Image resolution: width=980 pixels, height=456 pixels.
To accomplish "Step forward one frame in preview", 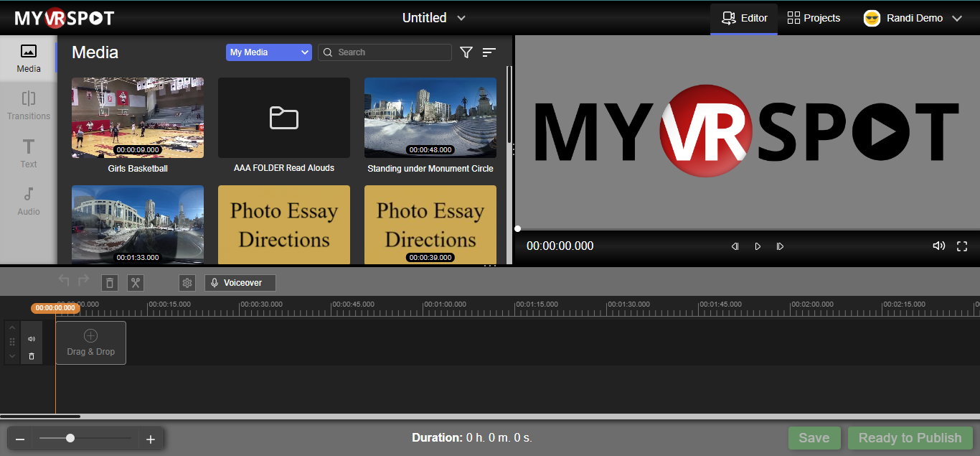I will pos(780,246).
